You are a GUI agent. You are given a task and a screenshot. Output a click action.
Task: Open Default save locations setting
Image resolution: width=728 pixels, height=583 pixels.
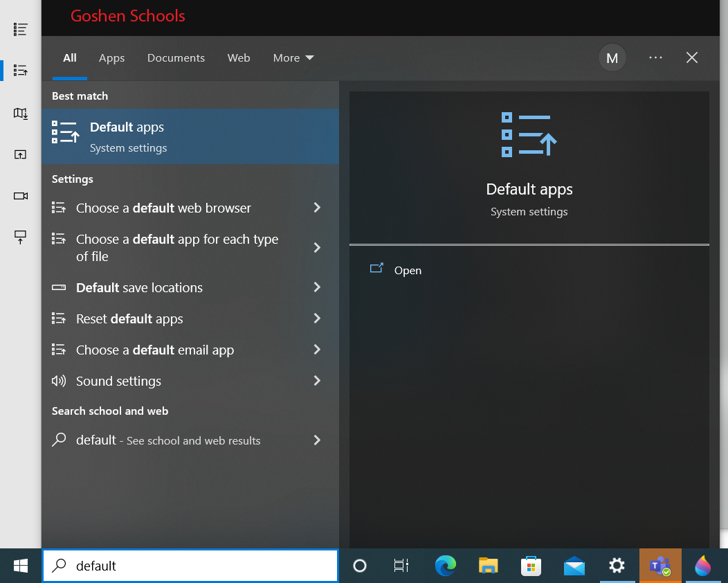pos(190,287)
